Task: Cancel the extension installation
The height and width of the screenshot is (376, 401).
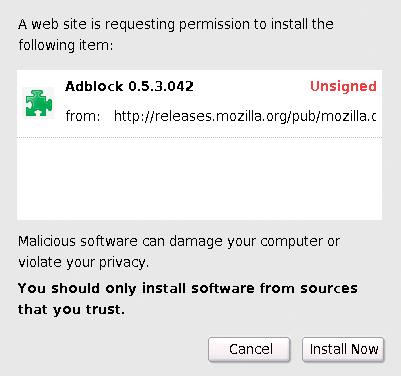Action: 249,350
